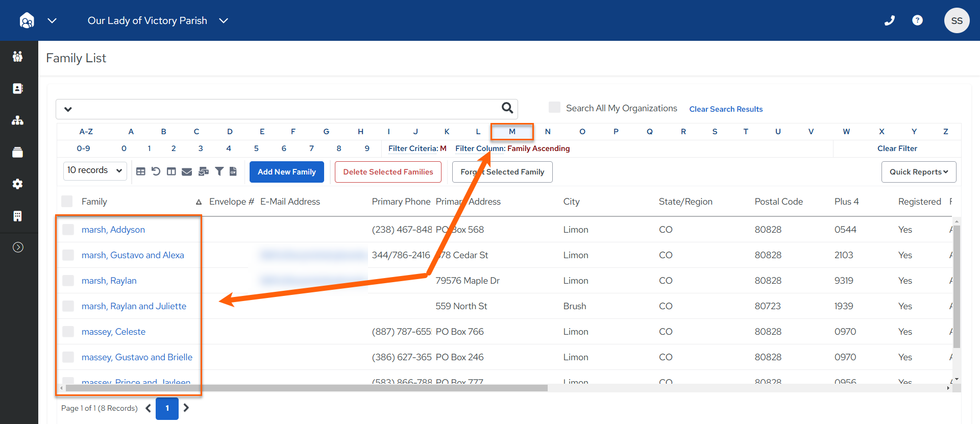Tick the Search All My Organizations checkbox

[554, 107]
